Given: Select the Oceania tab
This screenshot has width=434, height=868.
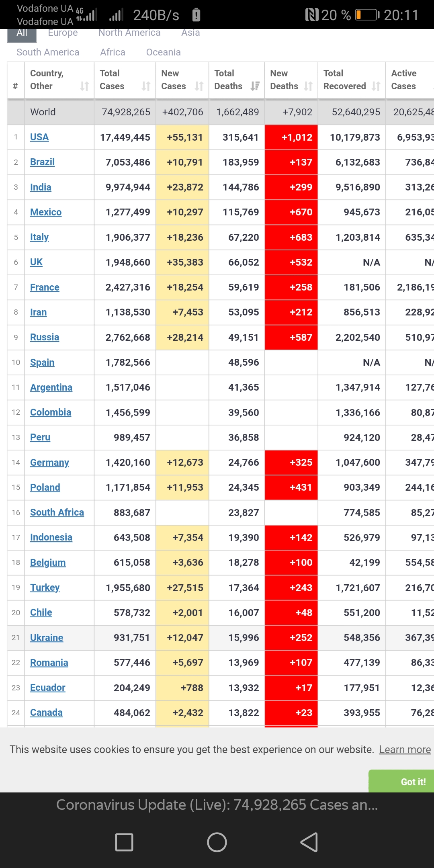Looking at the screenshot, I should [x=163, y=52].
